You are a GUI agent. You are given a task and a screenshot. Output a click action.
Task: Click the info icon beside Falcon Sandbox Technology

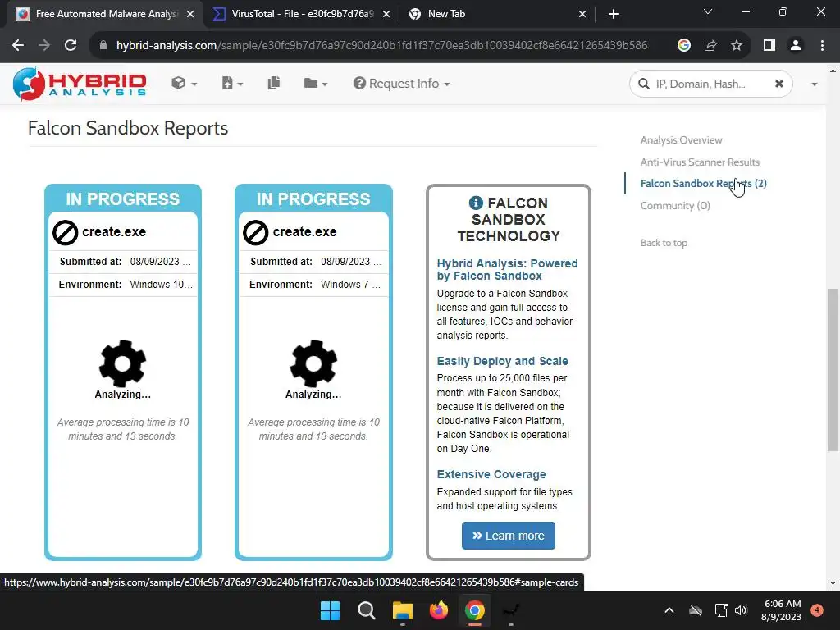click(x=476, y=203)
